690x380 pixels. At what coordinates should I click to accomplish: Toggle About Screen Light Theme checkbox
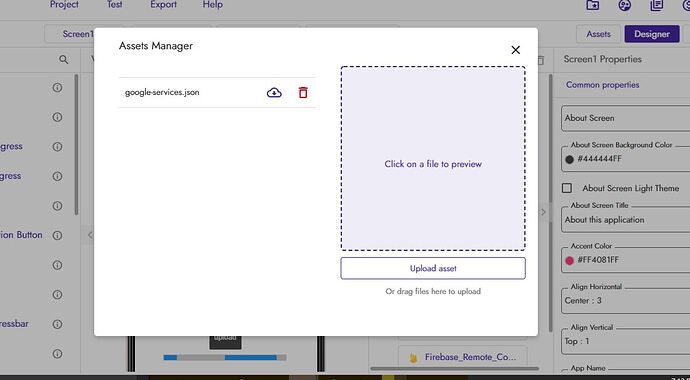tap(567, 188)
